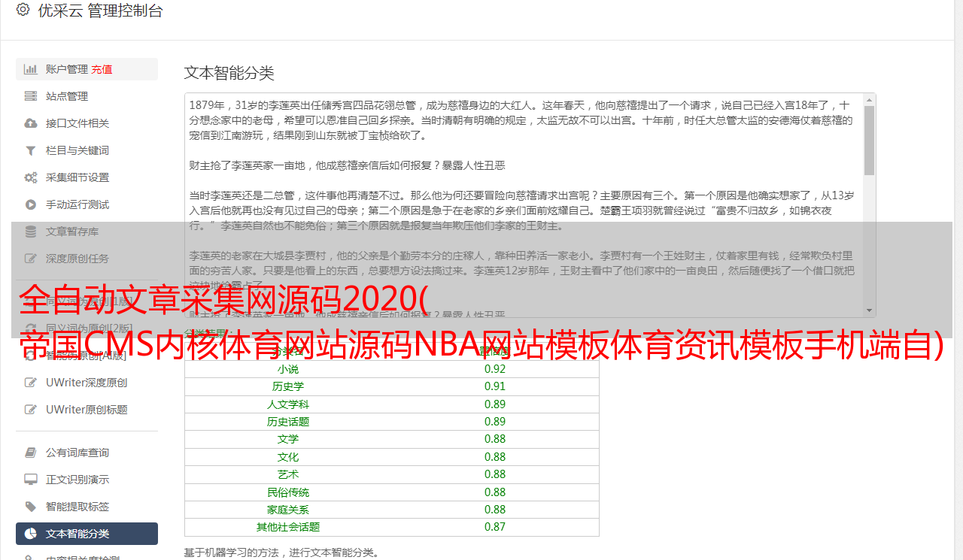Click the 0.88 value in 文学 row

tap(495, 439)
